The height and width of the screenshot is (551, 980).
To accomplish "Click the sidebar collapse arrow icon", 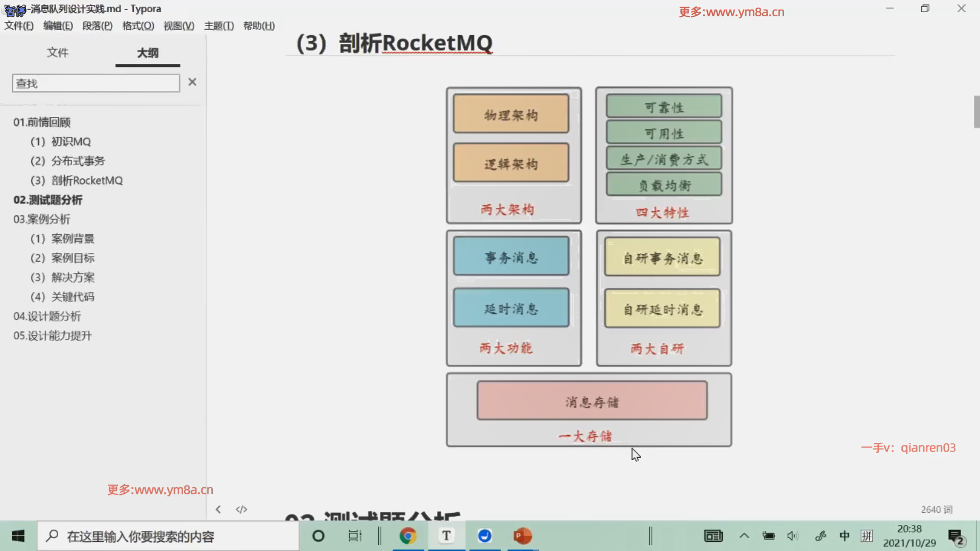I will click(218, 509).
